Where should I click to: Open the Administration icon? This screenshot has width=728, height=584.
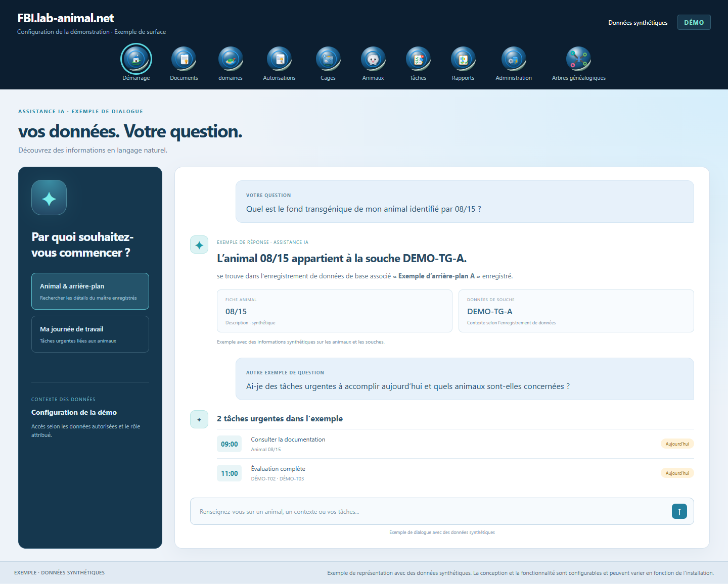click(514, 59)
